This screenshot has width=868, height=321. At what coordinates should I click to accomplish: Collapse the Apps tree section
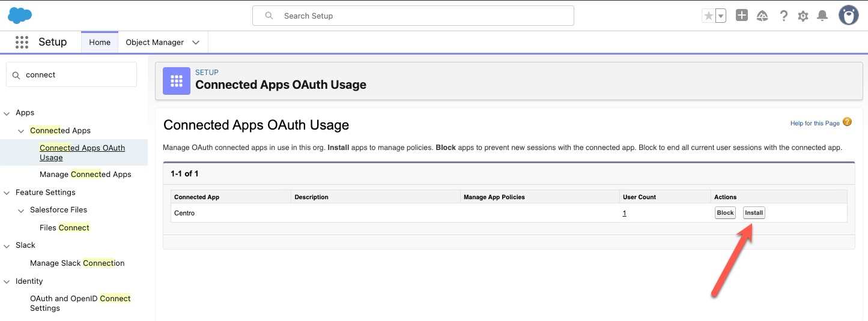click(7, 113)
